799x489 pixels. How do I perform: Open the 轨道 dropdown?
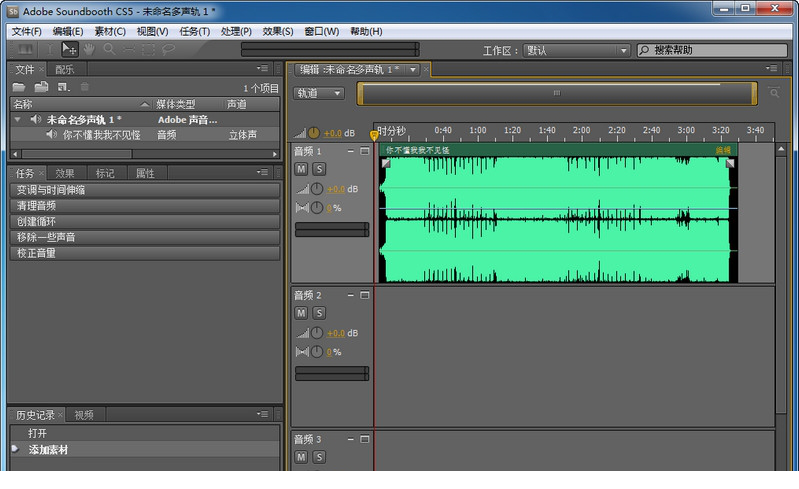point(319,93)
